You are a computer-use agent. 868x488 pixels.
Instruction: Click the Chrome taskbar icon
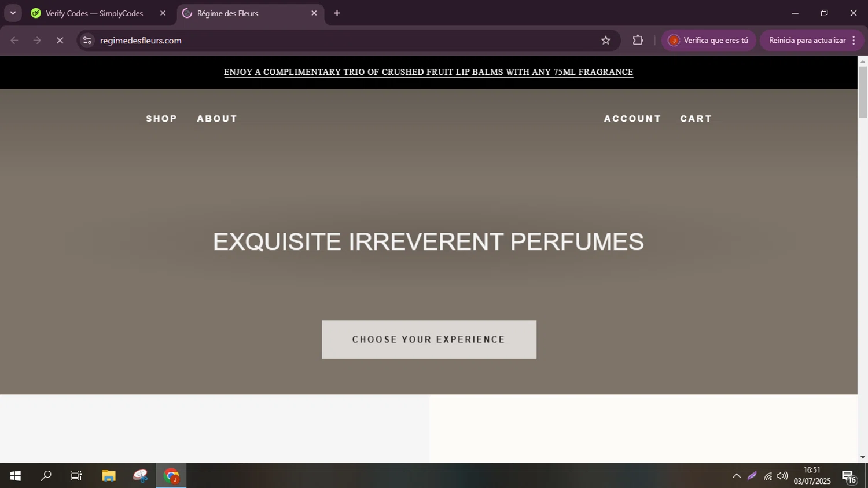pos(171,476)
